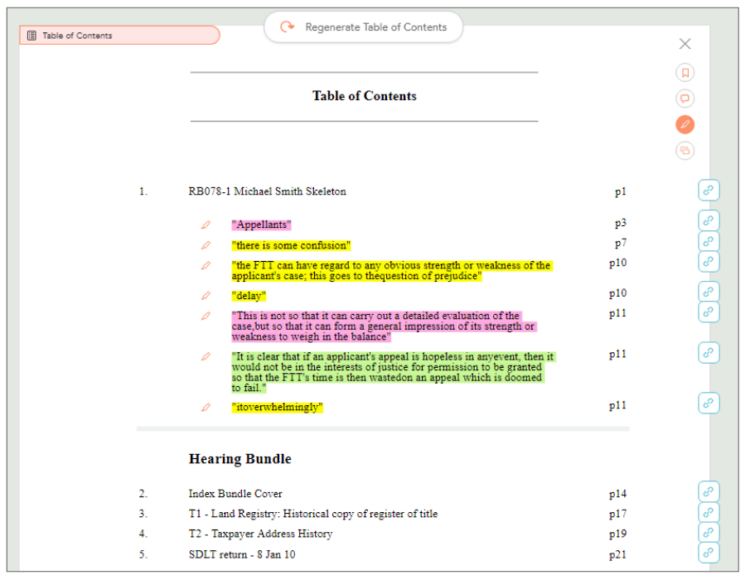Click link icon for Index Bundle Cover
Screen dimensions: 750x580
[708, 492]
